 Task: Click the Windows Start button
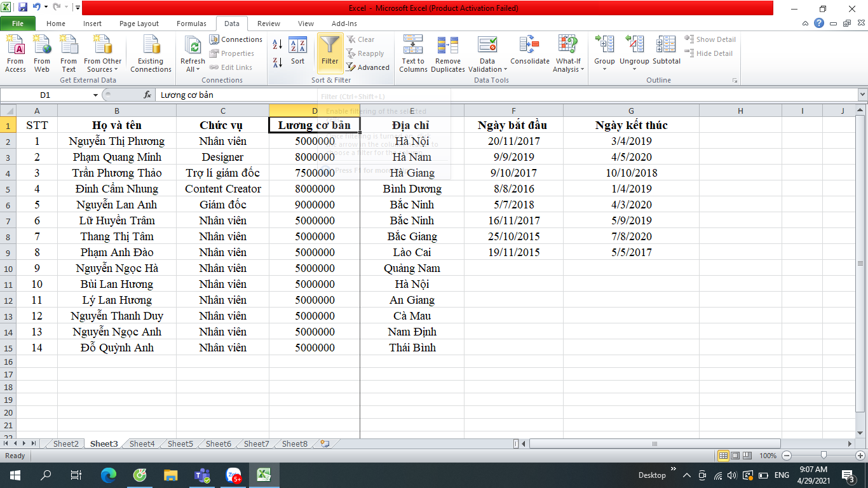[15, 475]
